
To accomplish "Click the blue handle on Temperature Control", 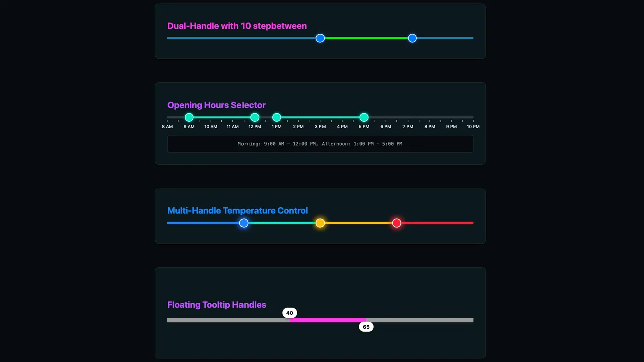I will (244, 223).
